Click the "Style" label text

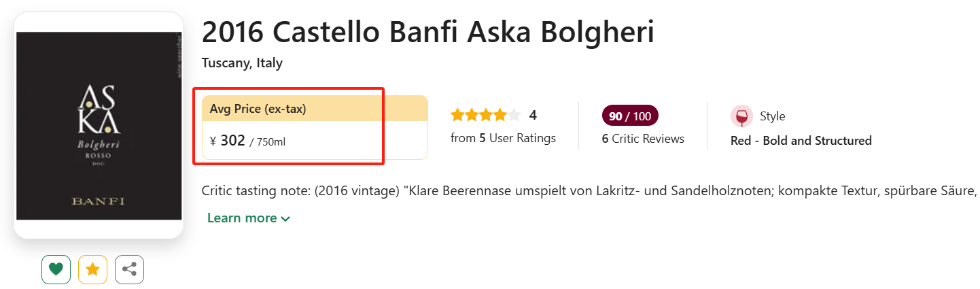pos(772,116)
